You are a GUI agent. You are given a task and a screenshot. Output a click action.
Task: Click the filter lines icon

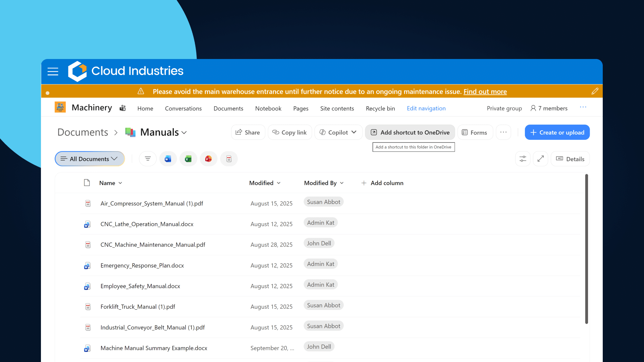tap(148, 159)
